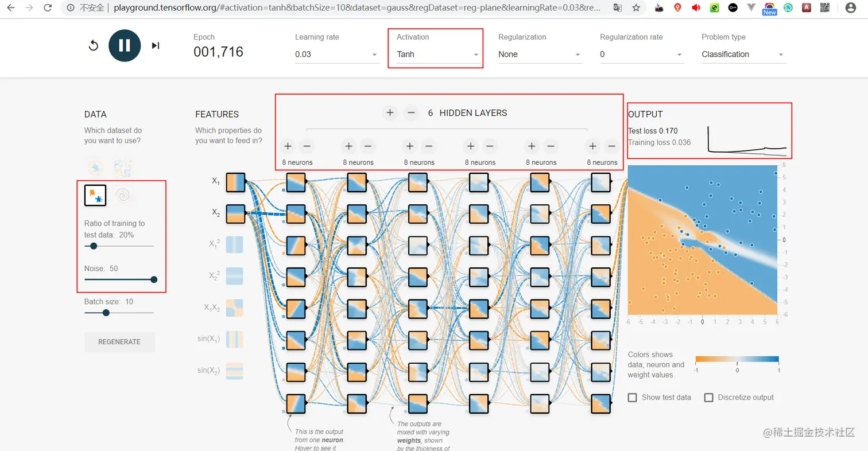Screen dimensions: 868x451
Task: Remove a neuron from the fifth hidden layer
Action: pos(551,146)
